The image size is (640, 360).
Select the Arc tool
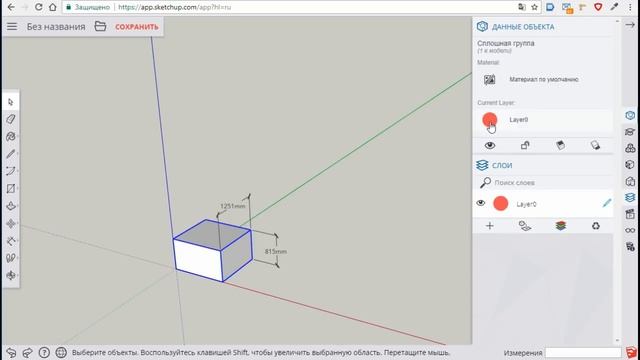[11, 171]
